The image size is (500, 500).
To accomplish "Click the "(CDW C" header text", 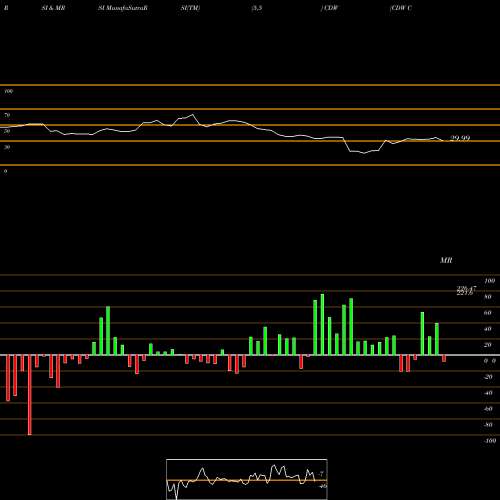I will 401,8.
